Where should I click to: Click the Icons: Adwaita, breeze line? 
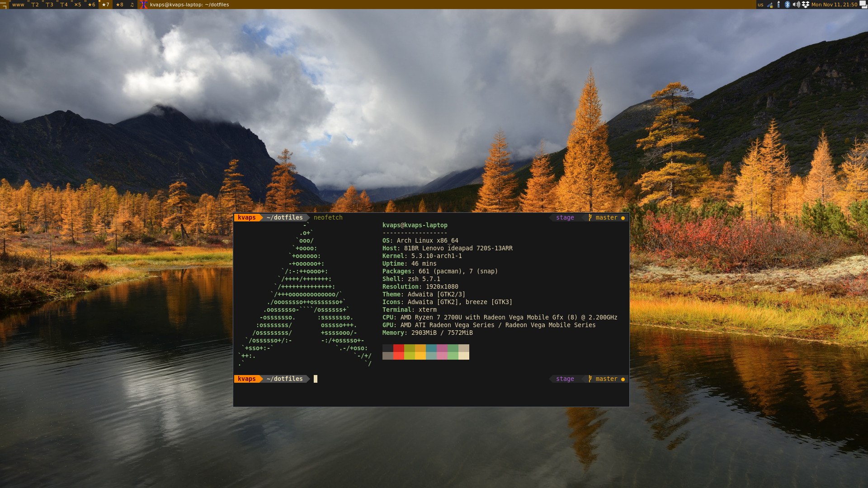tap(448, 302)
